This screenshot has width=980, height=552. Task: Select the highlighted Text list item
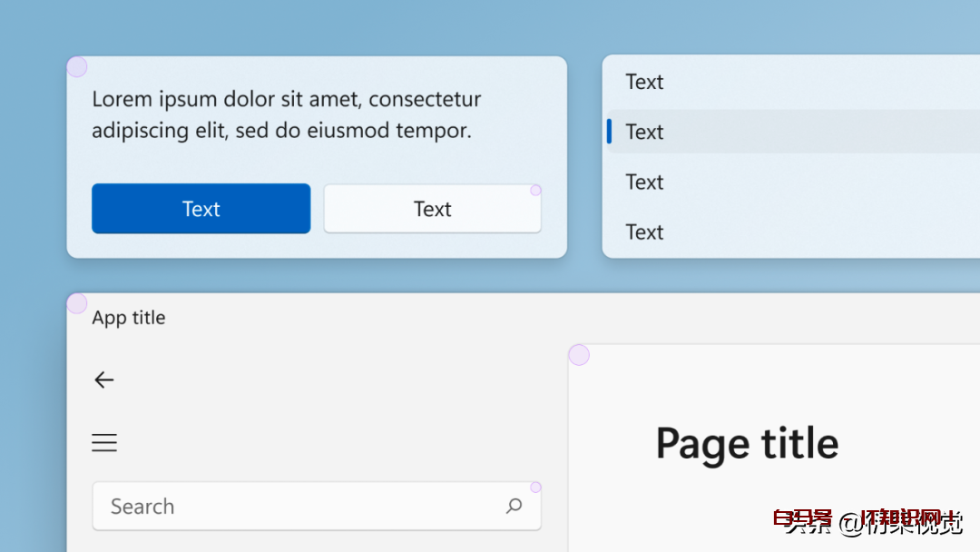644,132
